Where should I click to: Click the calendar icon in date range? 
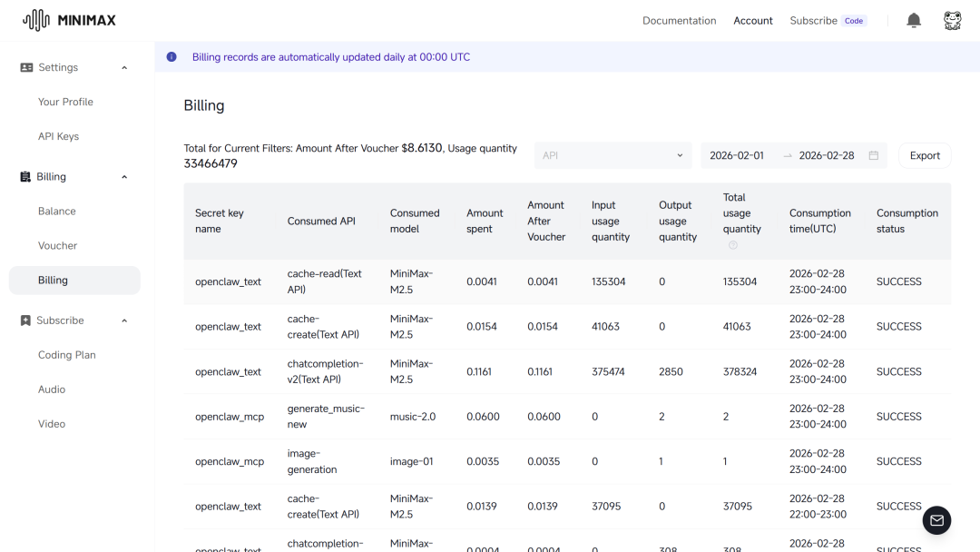tap(873, 155)
